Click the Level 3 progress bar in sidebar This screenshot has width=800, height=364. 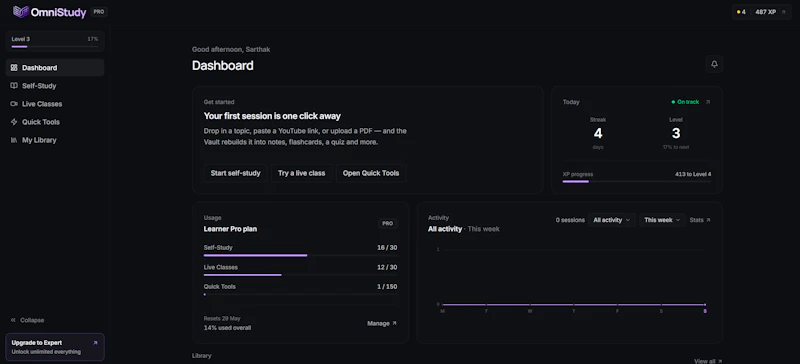point(55,46)
